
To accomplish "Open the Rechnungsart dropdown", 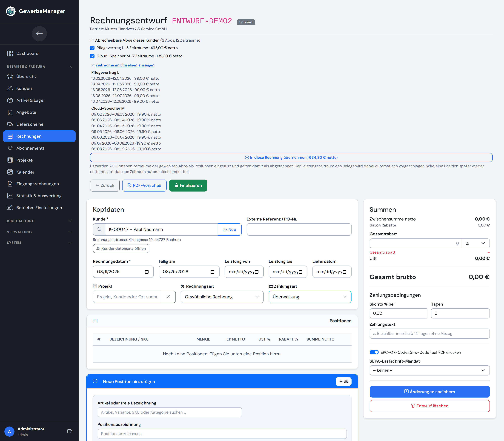I will point(222,297).
